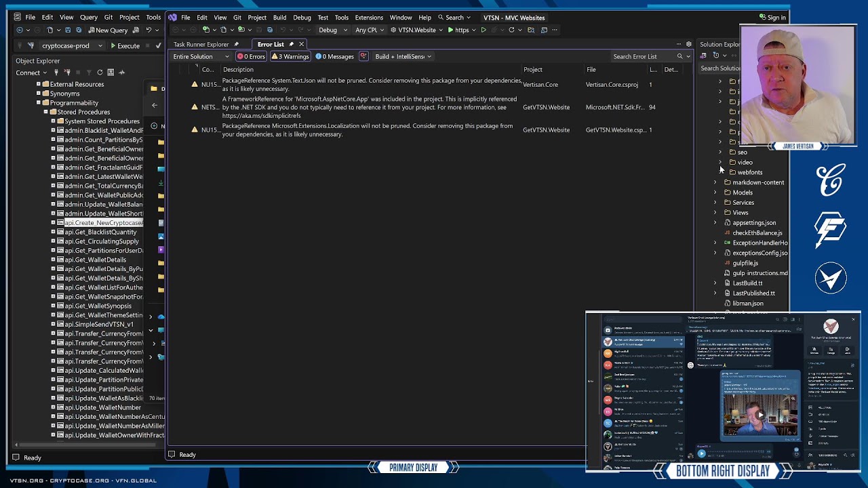Click the Object Explorer refresh icon
Viewport: 868px width, 488px height.
pos(100,73)
